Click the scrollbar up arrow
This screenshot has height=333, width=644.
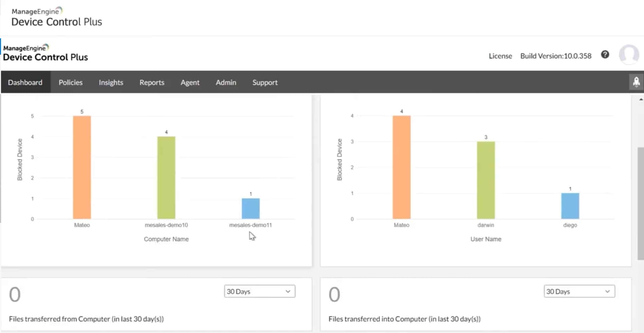(x=641, y=99)
